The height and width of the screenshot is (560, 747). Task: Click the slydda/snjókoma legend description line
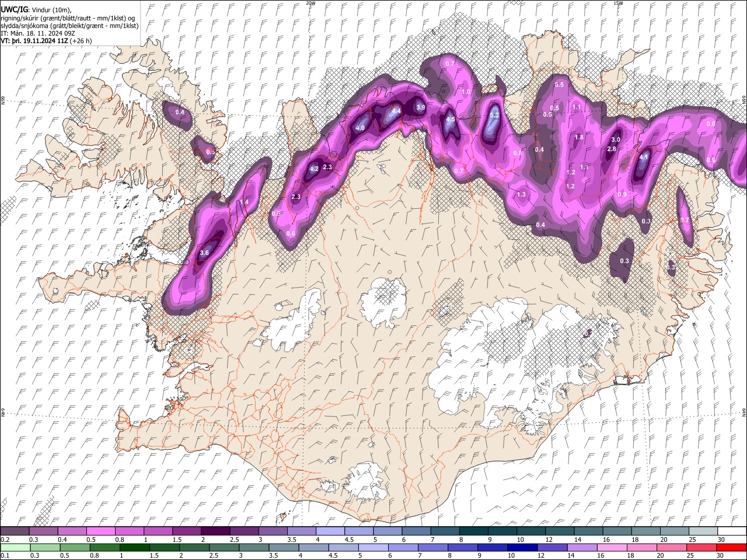[69, 26]
